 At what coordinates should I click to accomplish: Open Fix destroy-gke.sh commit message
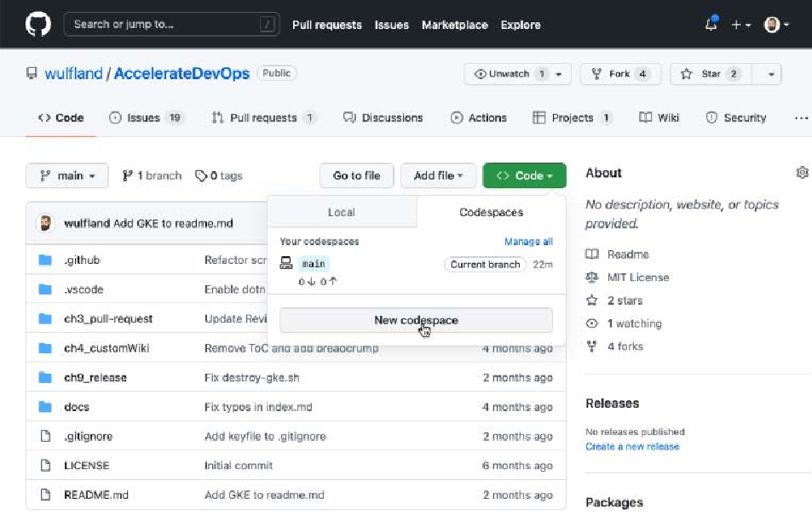click(x=251, y=378)
